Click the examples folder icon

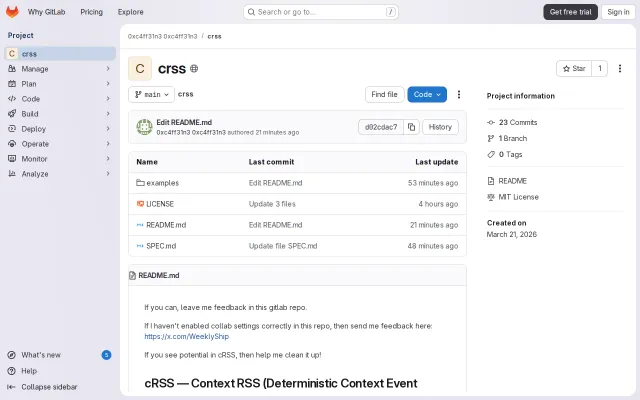click(x=140, y=183)
